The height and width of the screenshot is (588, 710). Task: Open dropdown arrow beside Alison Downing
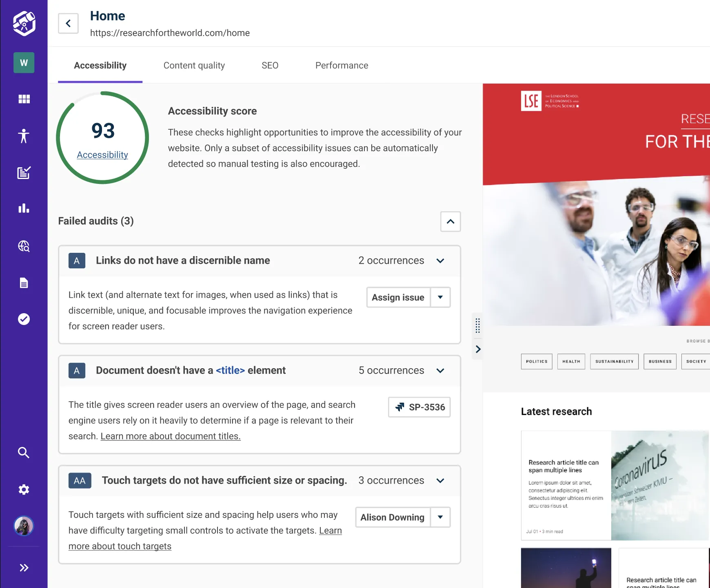click(440, 517)
